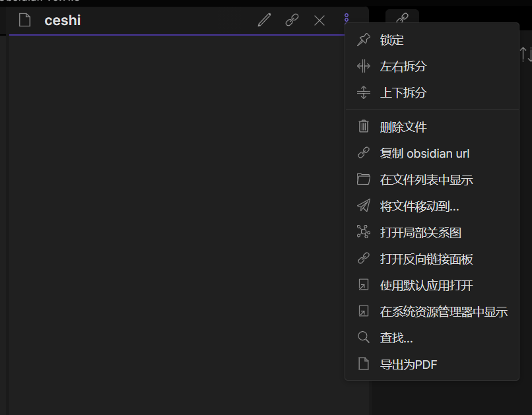This screenshot has width=532, height=415.
Task: Click the pencil edit mode icon
Action: [264, 20]
